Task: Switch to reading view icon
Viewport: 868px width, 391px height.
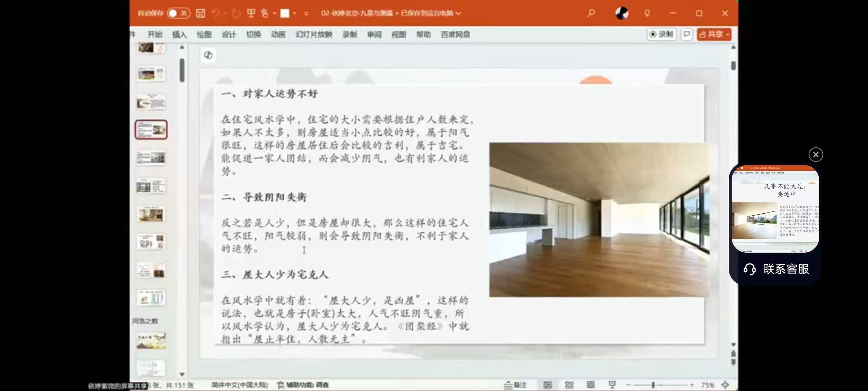Action: coord(591,385)
